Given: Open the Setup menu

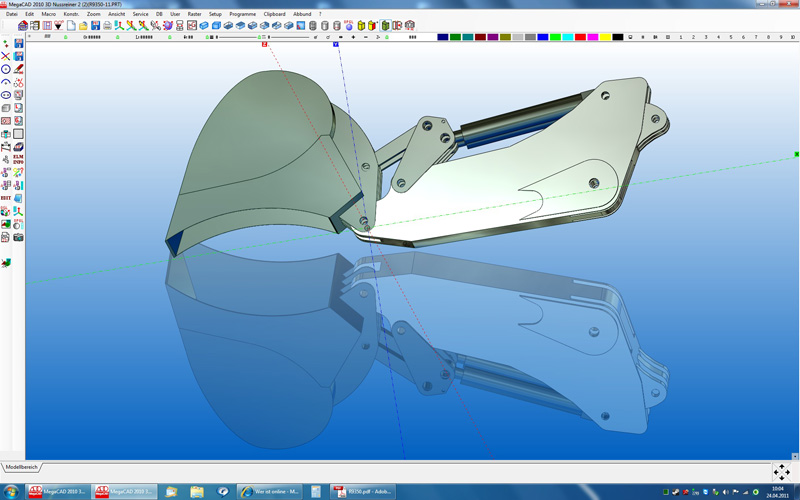Looking at the screenshot, I should pos(215,14).
